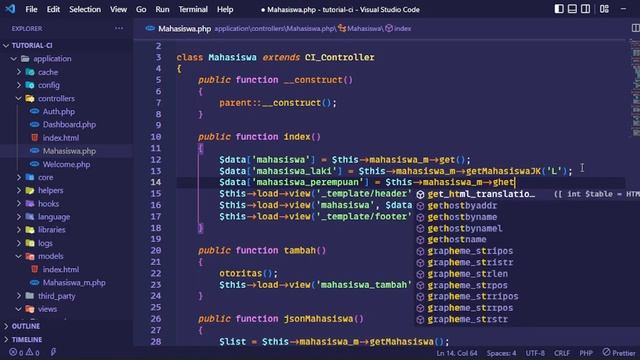Expand the OUTLINE section
The width and height of the screenshot is (640, 360).
[x=21, y=326]
